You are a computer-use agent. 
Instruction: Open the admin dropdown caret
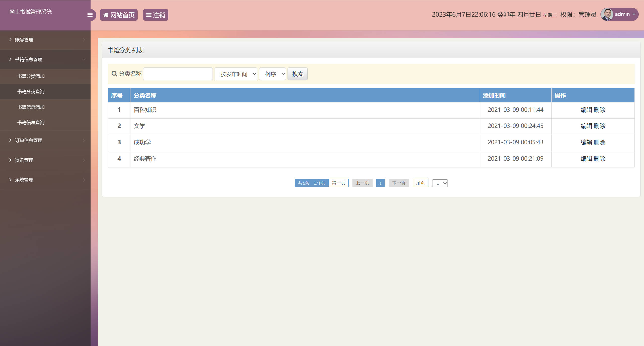click(x=634, y=14)
